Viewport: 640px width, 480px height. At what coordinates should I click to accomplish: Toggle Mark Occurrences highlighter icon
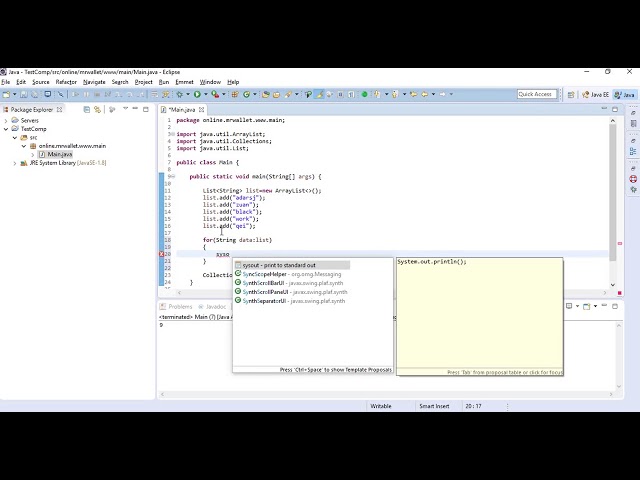(x=319, y=95)
